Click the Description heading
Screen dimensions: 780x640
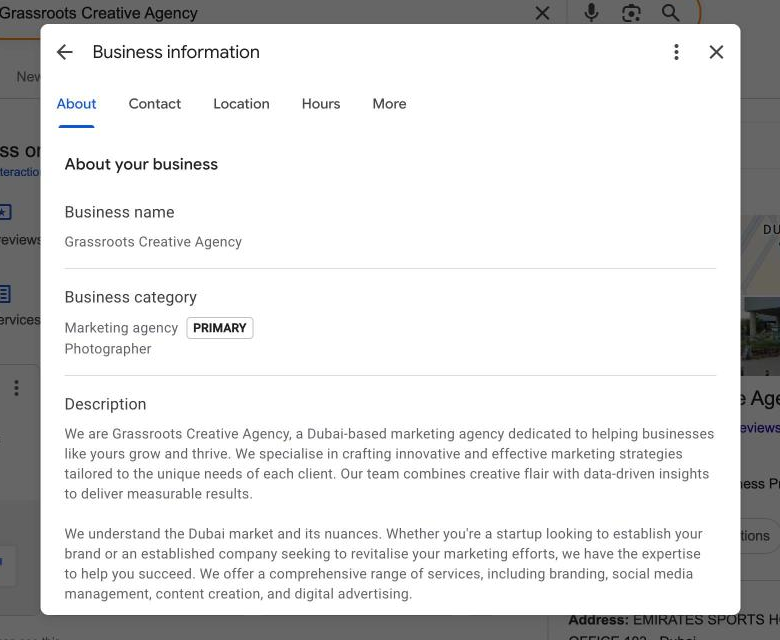(x=105, y=404)
